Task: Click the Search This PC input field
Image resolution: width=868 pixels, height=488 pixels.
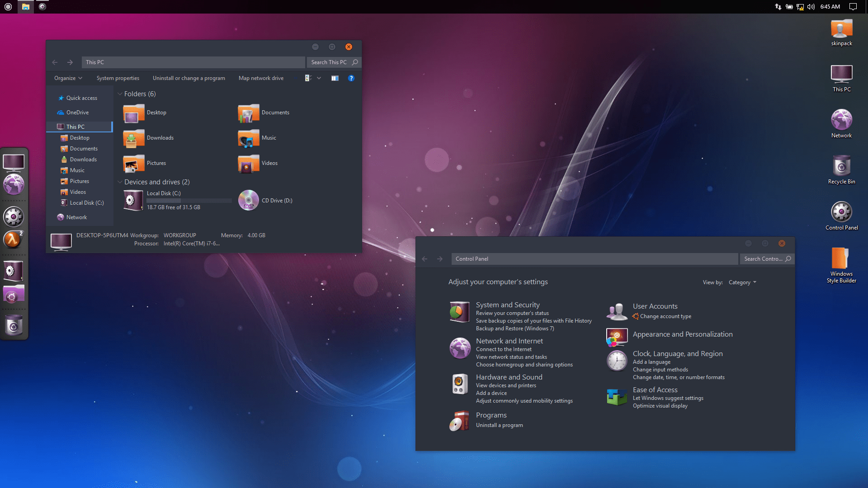Action: pos(330,62)
